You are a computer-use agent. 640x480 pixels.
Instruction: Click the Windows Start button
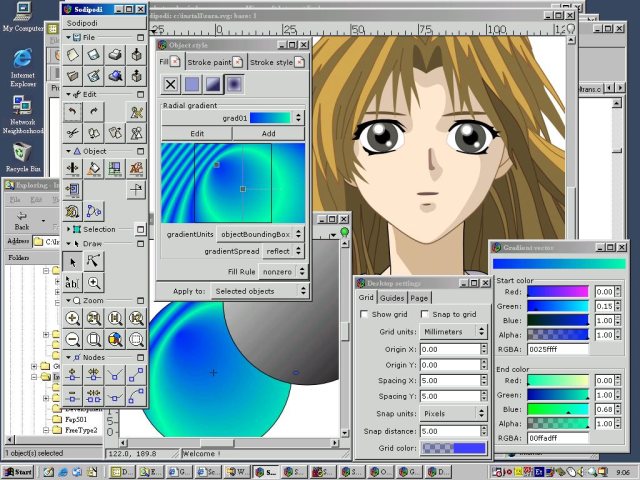coord(18,472)
